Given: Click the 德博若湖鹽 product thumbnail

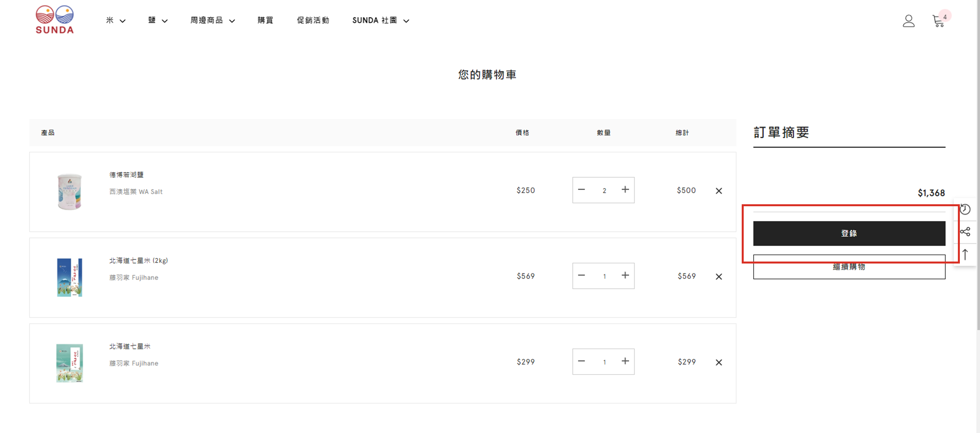Looking at the screenshot, I should [x=70, y=192].
